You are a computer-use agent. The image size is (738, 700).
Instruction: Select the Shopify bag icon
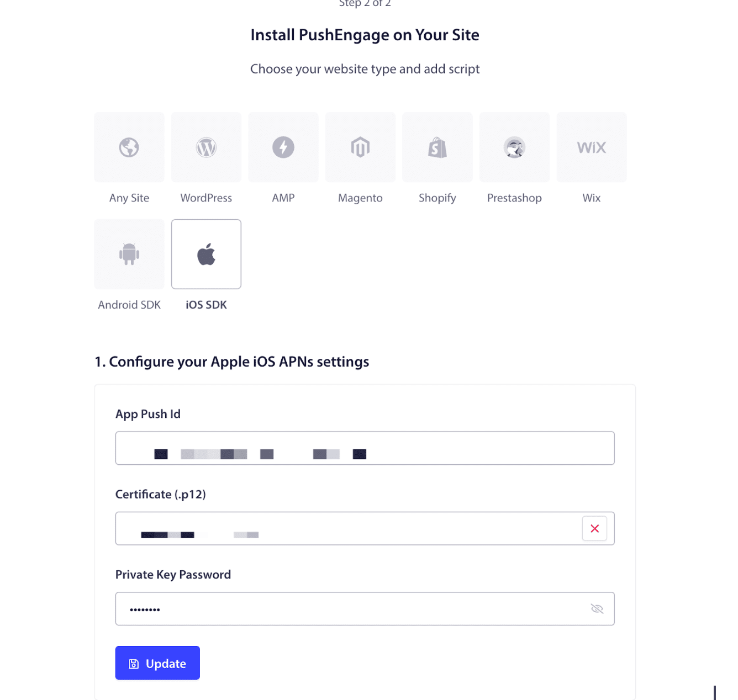(437, 147)
